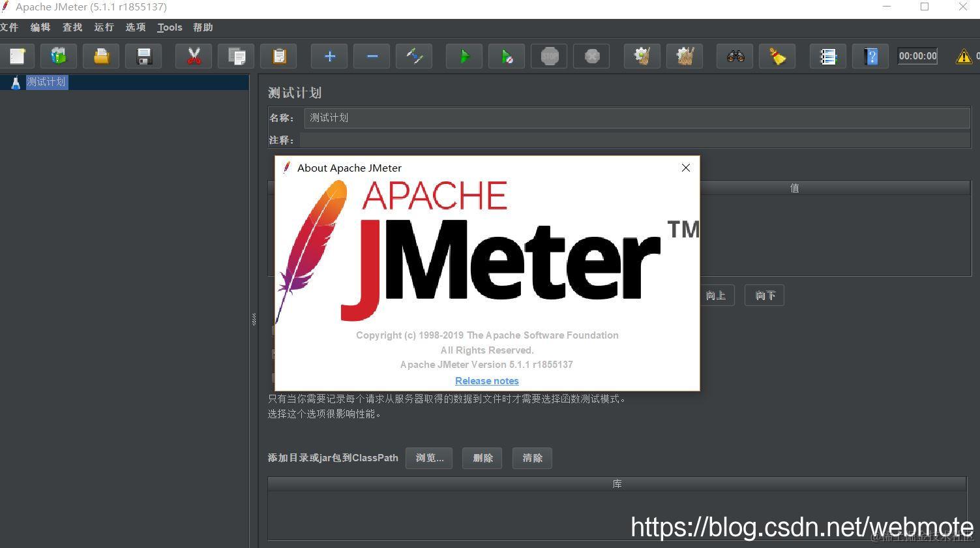Screen dimensions: 980x548
Task: Save the test plan with floppy icon
Action: [144, 56]
